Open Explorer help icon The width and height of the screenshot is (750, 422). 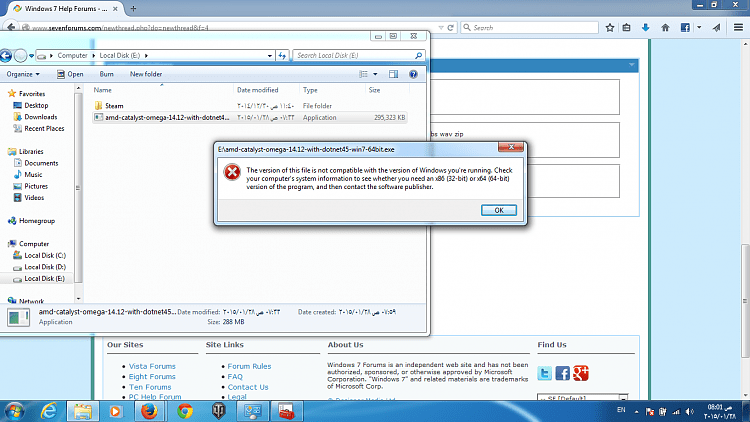(413, 74)
